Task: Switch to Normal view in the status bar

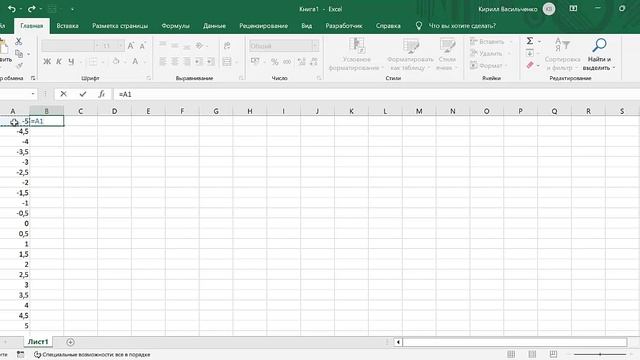Action: point(511,354)
